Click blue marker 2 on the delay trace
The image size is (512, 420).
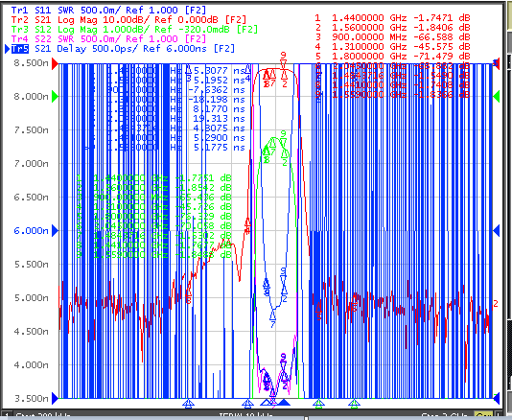tap(285, 293)
